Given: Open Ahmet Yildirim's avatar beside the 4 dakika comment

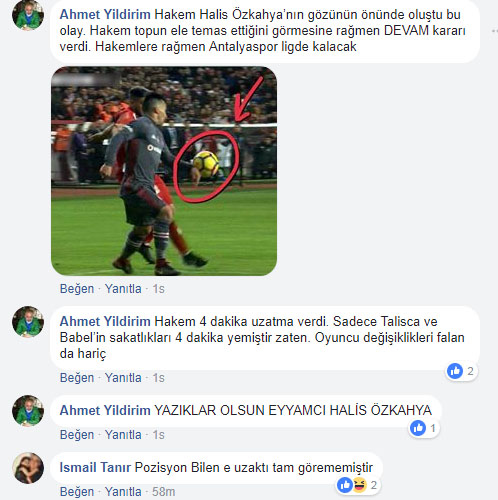Looking at the screenshot, I should (28, 322).
